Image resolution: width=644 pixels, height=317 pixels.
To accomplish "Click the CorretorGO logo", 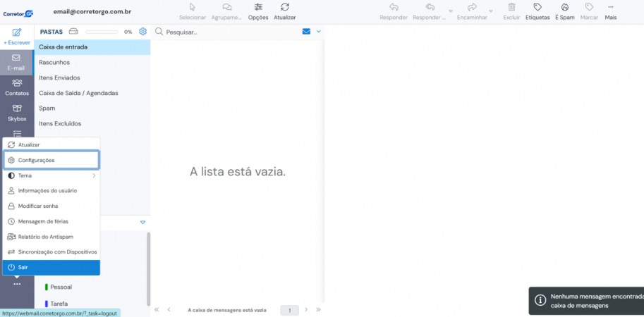I will 18,13.
